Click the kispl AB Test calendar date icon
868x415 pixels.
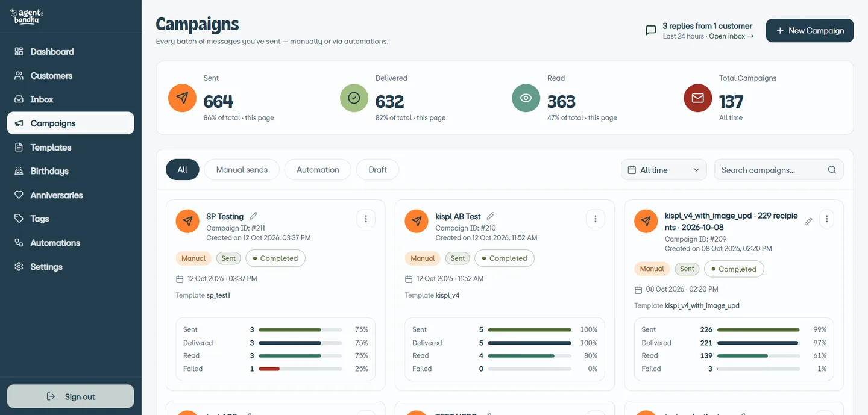409,279
